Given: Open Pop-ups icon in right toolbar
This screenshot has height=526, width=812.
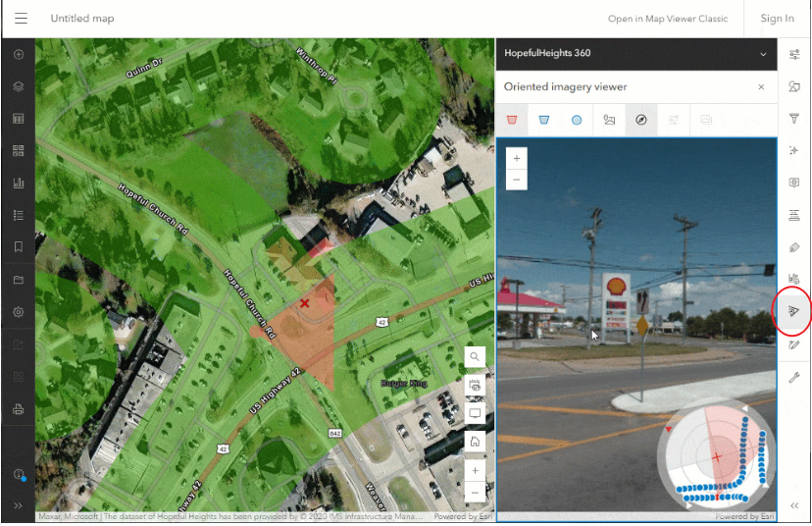Looking at the screenshot, I should [x=794, y=183].
